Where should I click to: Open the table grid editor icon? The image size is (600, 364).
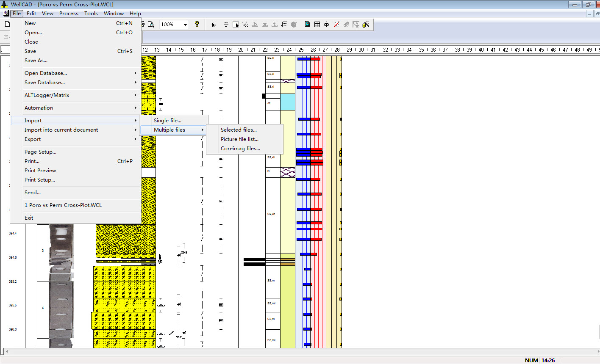317,25
